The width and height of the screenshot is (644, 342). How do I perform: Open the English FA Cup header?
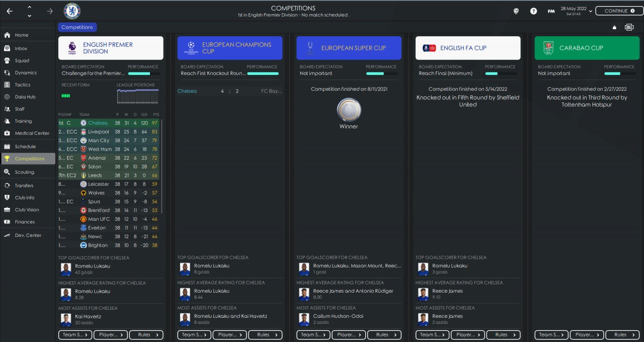(468, 48)
